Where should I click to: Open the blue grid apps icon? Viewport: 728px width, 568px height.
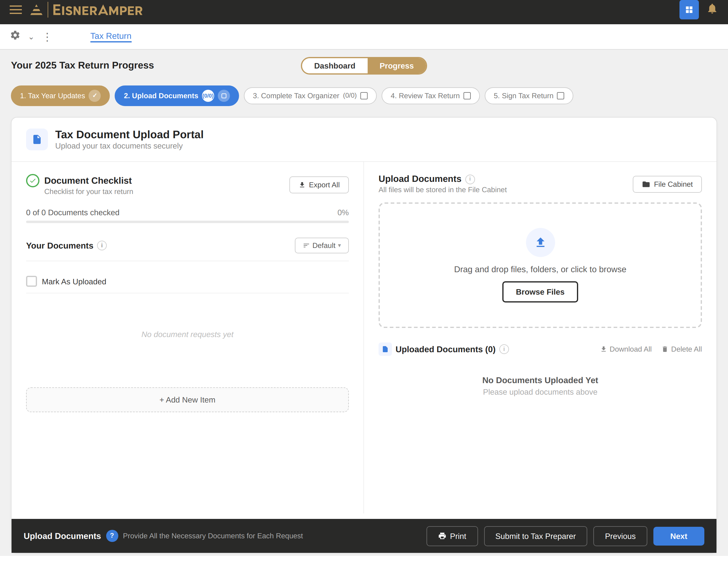[689, 10]
